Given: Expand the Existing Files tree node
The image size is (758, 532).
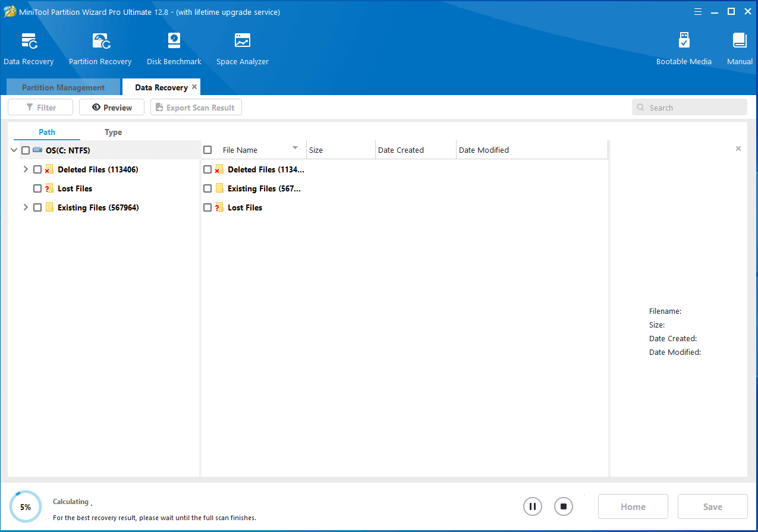Looking at the screenshot, I should click(26, 207).
